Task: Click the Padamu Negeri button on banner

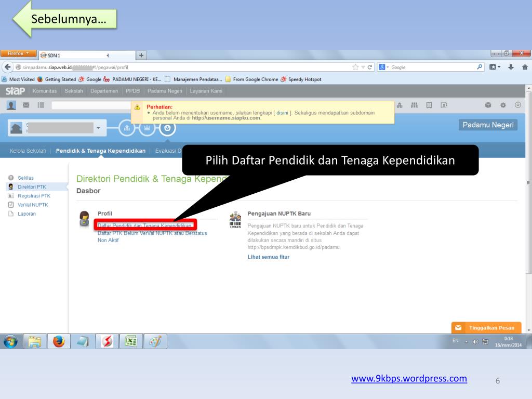Action: 488,125
